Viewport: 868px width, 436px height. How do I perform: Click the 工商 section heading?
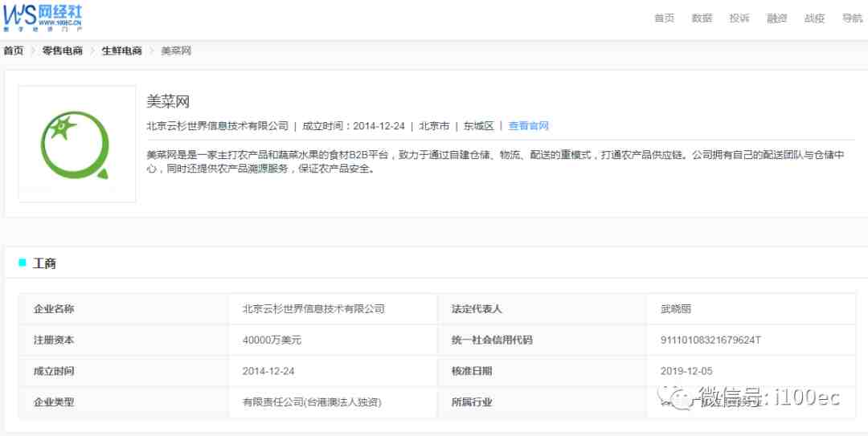pos(44,263)
